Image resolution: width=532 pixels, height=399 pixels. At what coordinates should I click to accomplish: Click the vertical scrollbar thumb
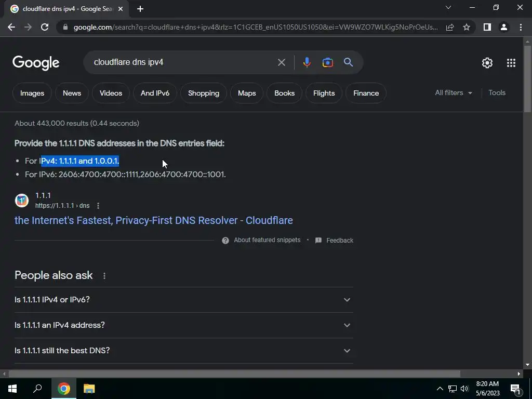tap(527, 78)
